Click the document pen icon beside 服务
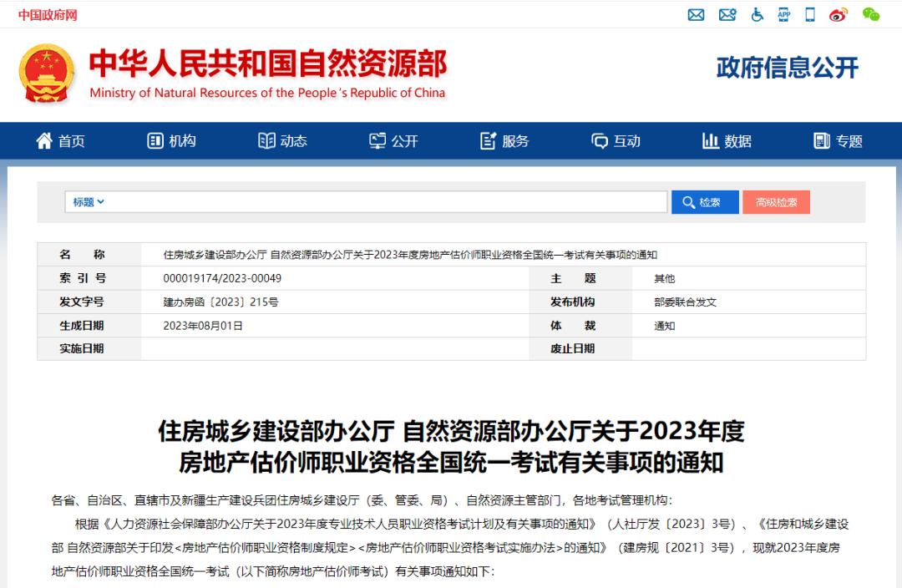Image resolution: width=902 pixels, height=588 pixels. point(488,140)
